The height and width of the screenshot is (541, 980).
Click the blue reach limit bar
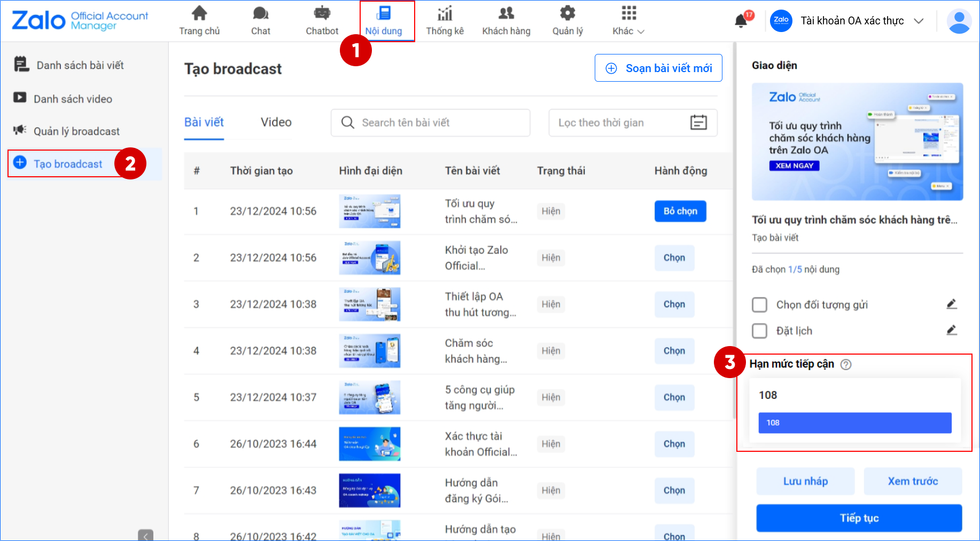click(854, 423)
